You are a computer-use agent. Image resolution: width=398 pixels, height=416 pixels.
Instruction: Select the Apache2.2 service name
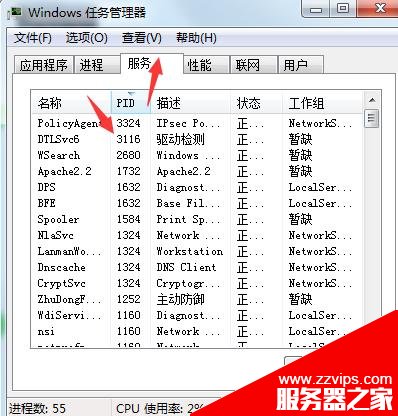pyautogui.click(x=65, y=171)
